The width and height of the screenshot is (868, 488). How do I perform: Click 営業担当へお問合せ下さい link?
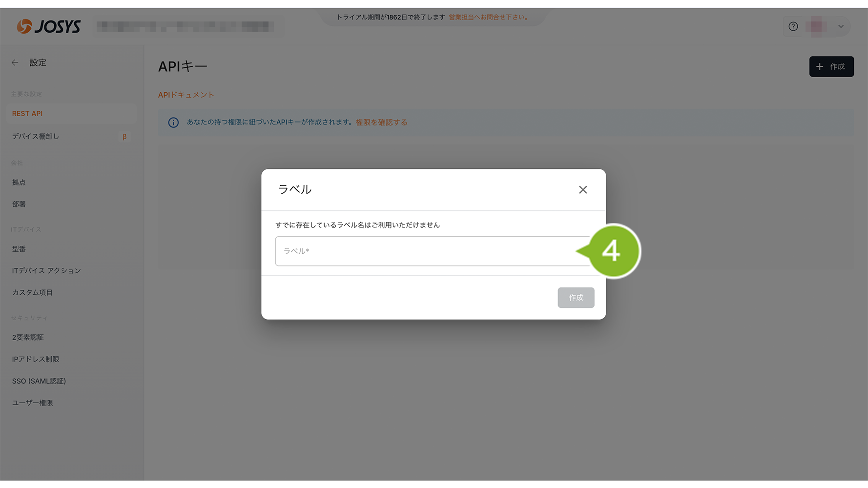pos(489,17)
